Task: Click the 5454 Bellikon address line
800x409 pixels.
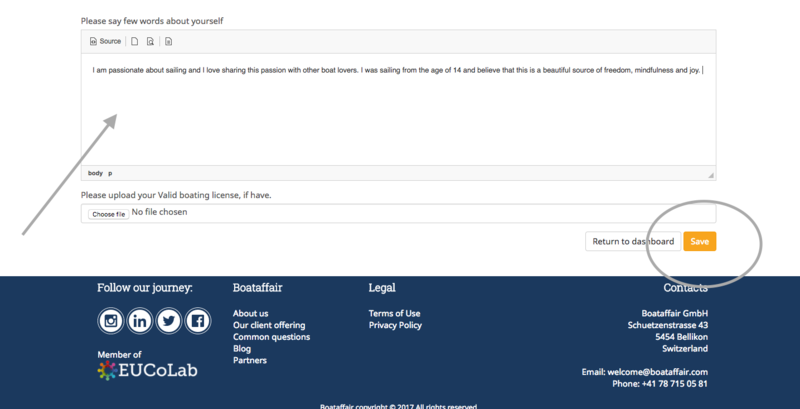Action: click(x=681, y=337)
